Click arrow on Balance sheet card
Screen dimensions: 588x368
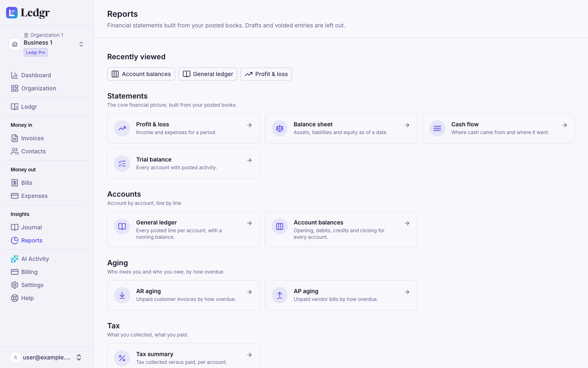pos(407,125)
